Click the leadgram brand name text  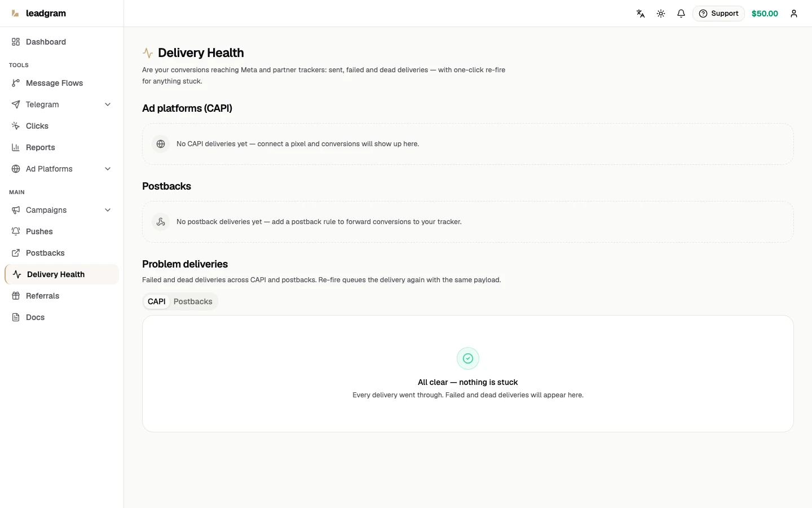[x=46, y=14]
